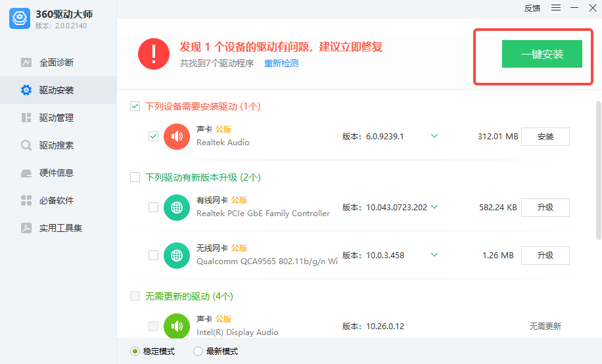Expand version dropdown for 6.0.9239.1
This screenshot has height=364, width=602.
coord(434,136)
